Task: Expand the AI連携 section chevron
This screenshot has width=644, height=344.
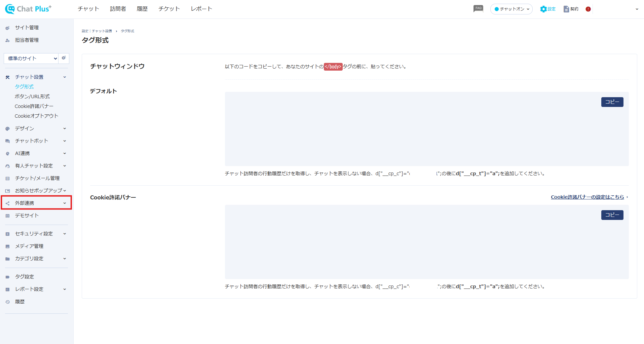Action: [65, 153]
